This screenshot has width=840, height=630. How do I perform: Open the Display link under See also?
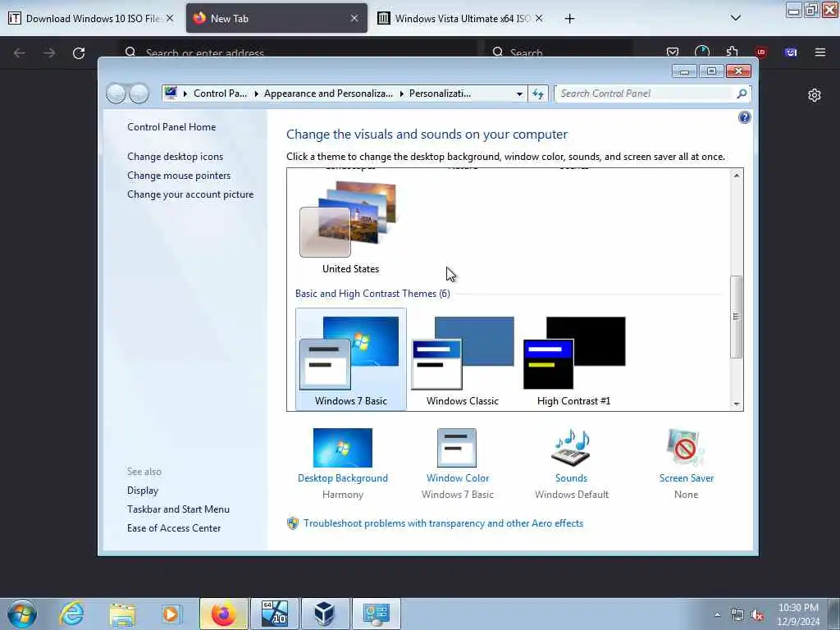point(143,491)
